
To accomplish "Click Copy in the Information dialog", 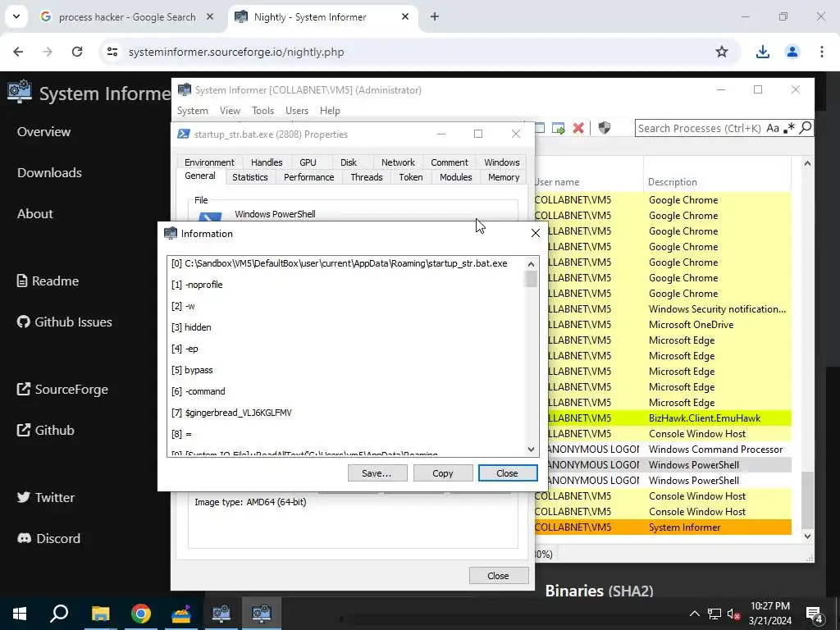I will [x=442, y=473].
